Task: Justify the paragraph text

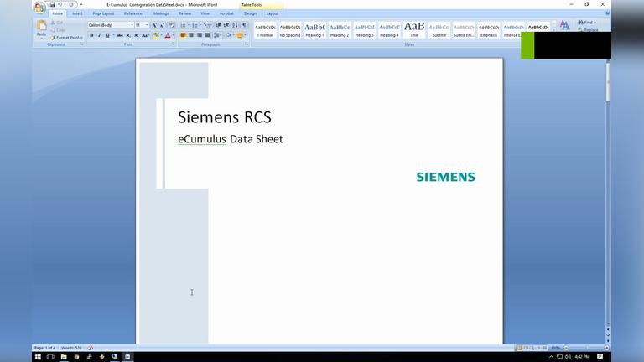Action: click(x=207, y=36)
